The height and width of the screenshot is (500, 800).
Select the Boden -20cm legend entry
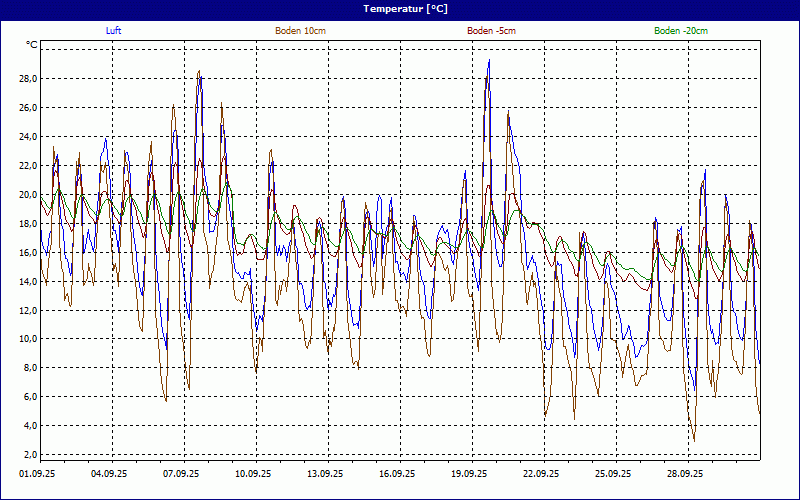681,31
